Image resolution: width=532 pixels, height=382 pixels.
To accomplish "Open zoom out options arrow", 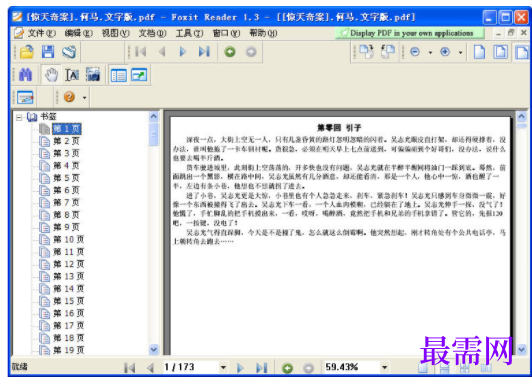I will (x=430, y=53).
